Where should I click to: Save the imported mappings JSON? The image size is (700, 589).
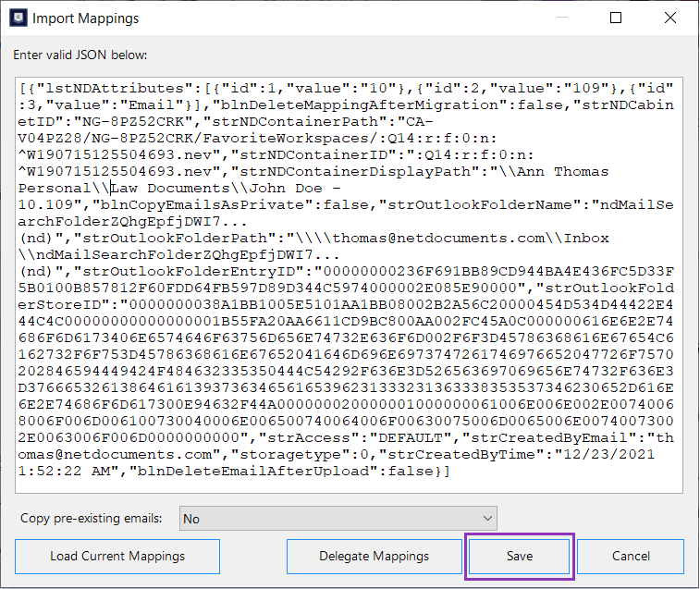[520, 557]
